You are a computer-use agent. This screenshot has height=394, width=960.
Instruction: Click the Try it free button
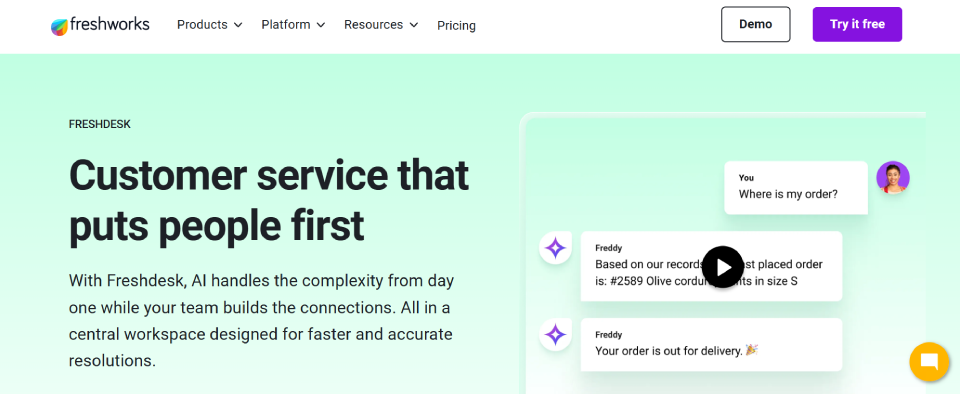coord(857,24)
